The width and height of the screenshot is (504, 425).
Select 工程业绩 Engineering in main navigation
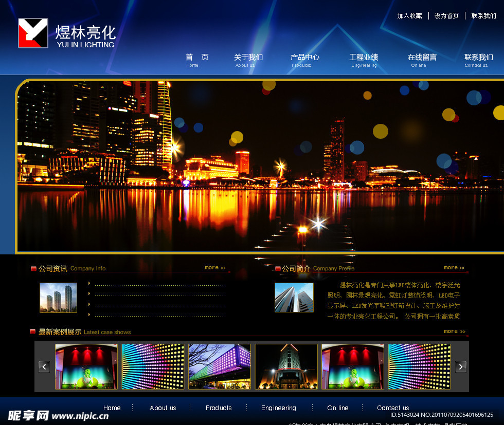[364, 61]
